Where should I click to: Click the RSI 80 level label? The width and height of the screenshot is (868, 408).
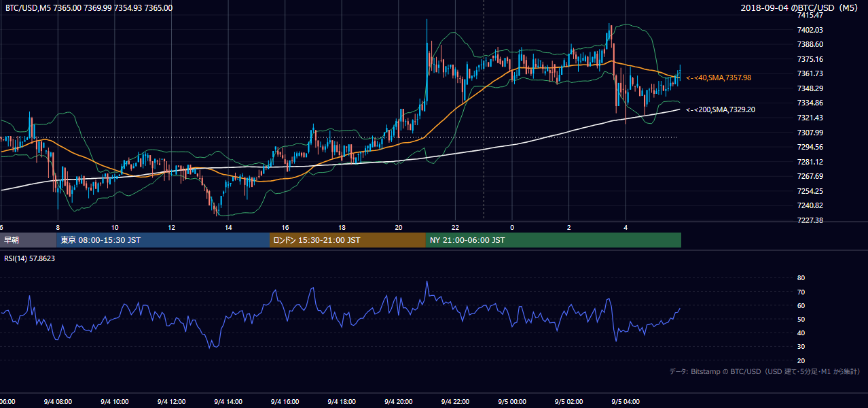(x=801, y=278)
